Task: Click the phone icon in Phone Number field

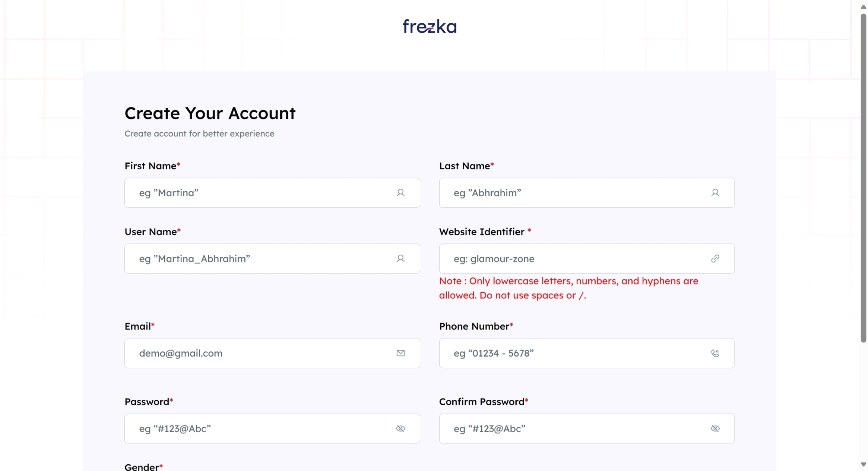Action: [715, 353]
